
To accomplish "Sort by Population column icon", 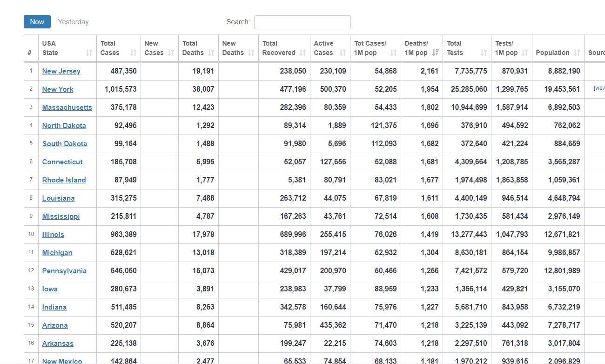I will pos(577,53).
